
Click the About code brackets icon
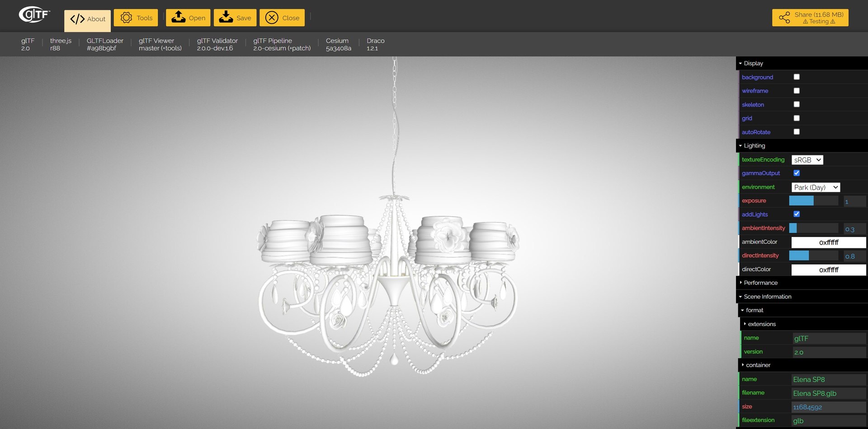(x=77, y=19)
